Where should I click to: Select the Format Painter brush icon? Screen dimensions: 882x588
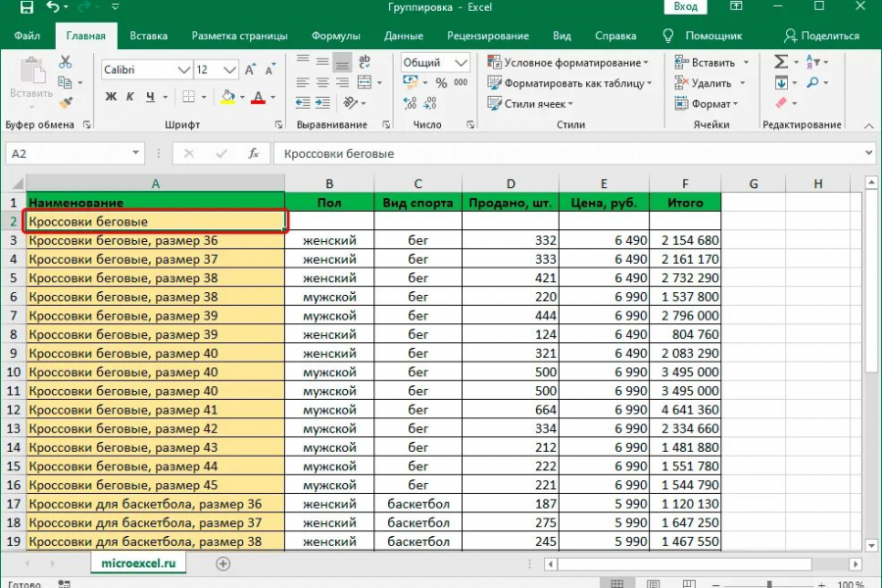click(65, 103)
